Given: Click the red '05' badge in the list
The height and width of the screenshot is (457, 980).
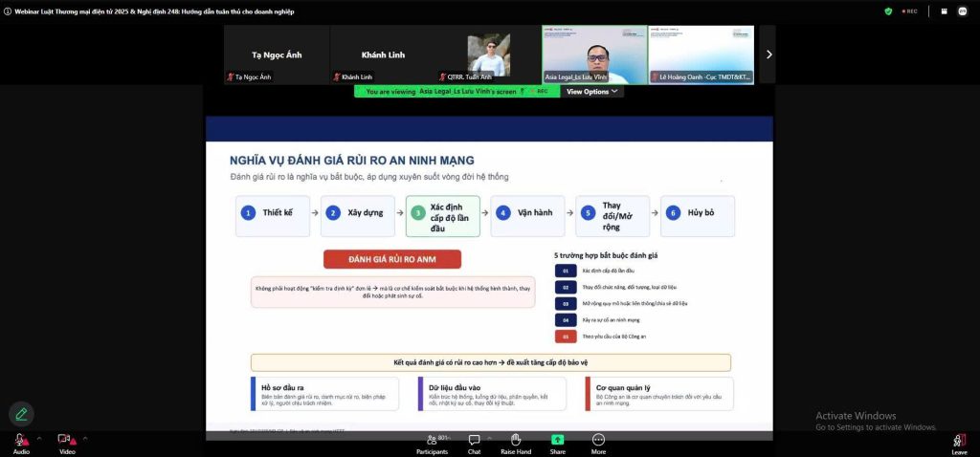Looking at the screenshot, I should coord(565,337).
